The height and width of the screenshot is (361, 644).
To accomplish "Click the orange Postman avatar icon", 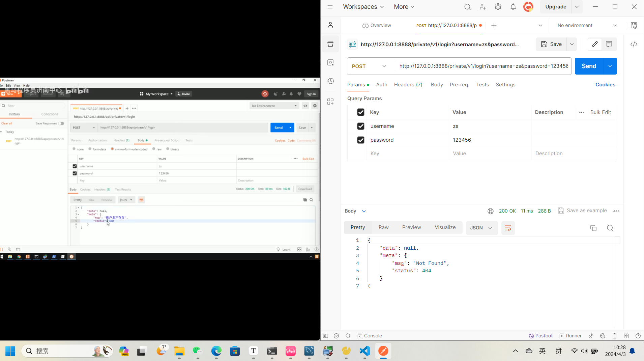I will pos(528,7).
